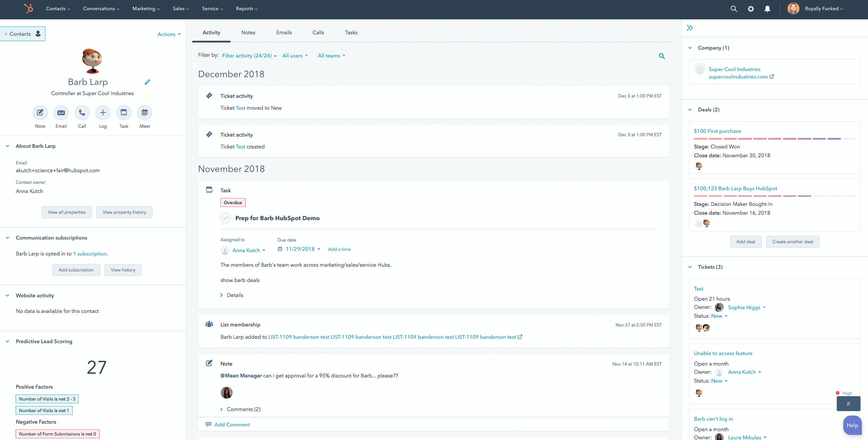Click the Log activity plus icon
This screenshot has height=440, width=868.
click(103, 113)
